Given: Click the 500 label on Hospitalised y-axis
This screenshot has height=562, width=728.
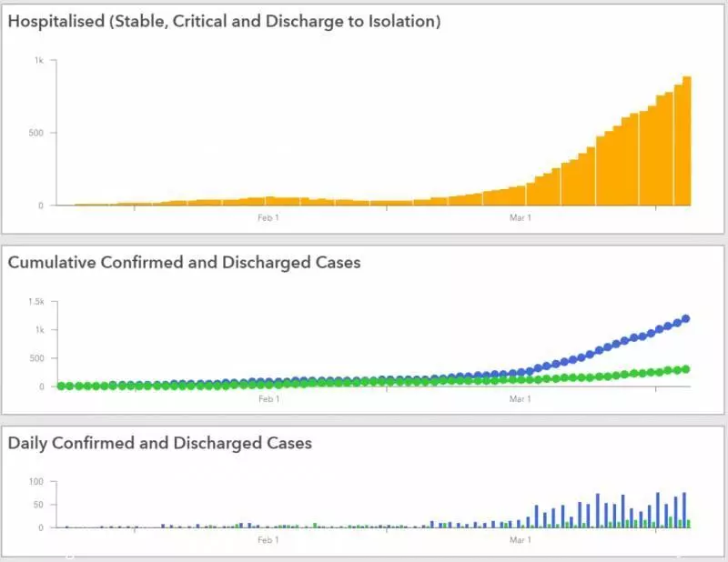Looking at the screenshot, I should pyautogui.click(x=35, y=133).
